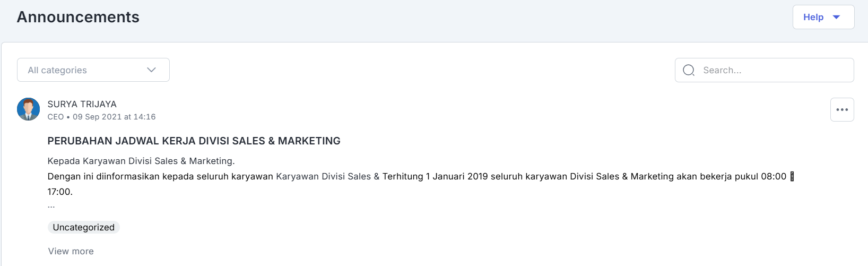Click the CEO role label

pos(56,117)
